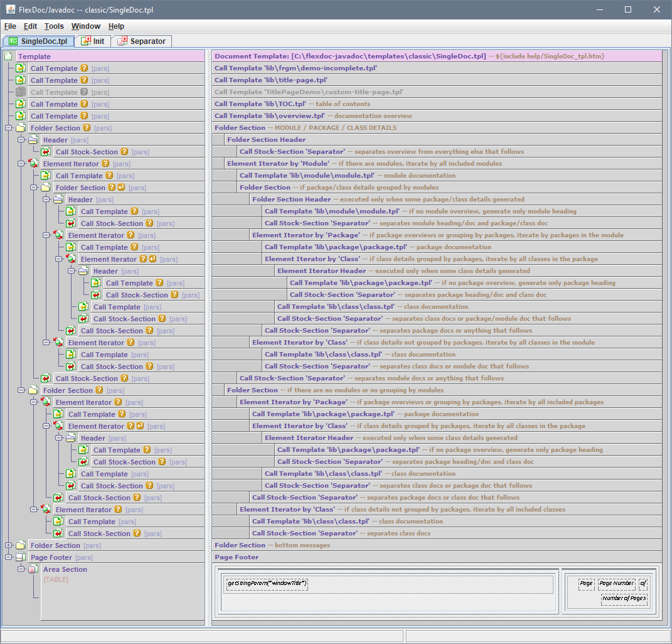
Task: Switch to the Init tab
Action: tap(93, 41)
